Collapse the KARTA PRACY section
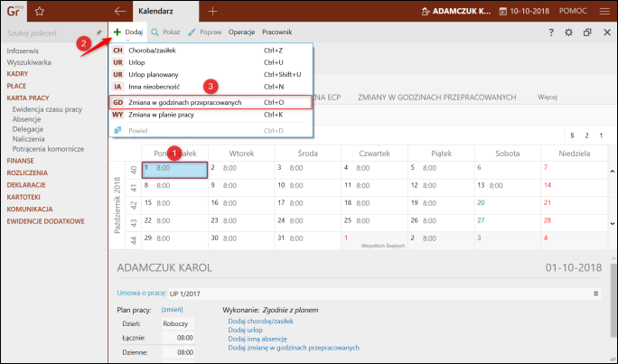Screen dimensions: 618x364 pyautogui.click(x=28, y=98)
